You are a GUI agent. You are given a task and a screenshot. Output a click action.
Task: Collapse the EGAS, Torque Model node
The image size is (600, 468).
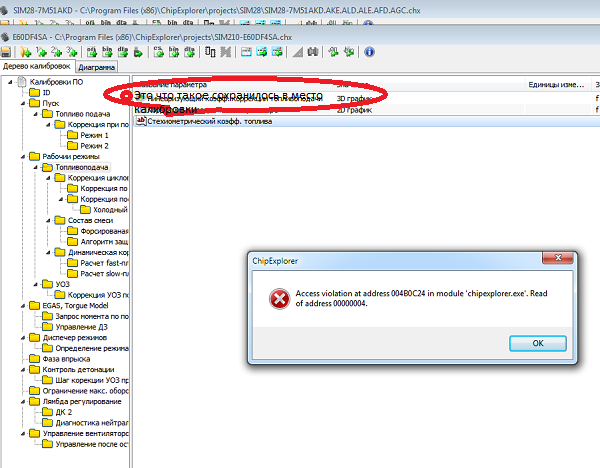21,305
